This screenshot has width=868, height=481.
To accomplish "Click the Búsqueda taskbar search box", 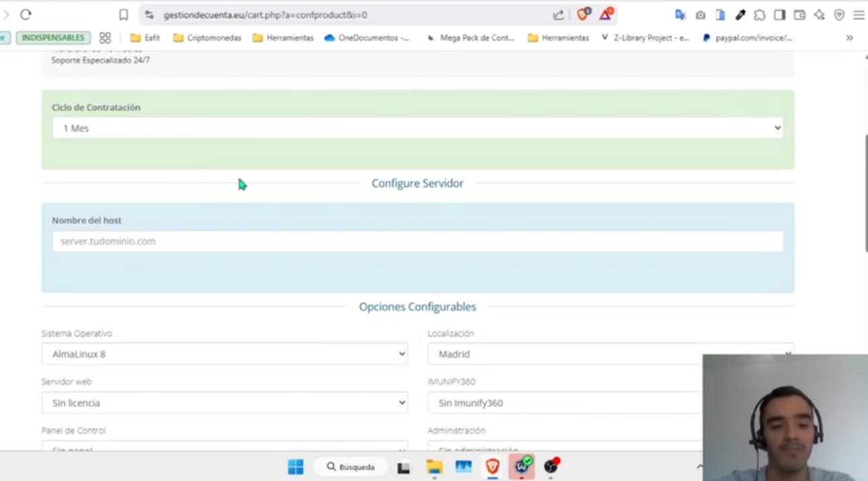I will click(351, 466).
